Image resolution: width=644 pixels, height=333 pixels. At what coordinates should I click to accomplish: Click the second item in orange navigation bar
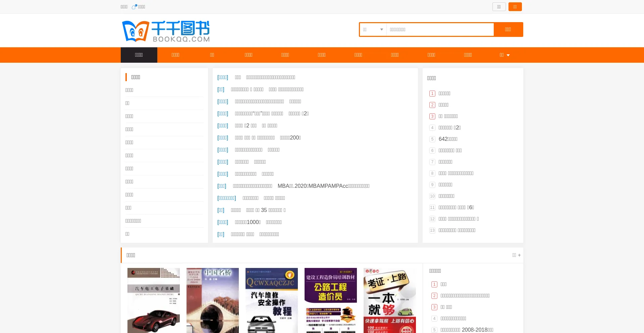175,55
